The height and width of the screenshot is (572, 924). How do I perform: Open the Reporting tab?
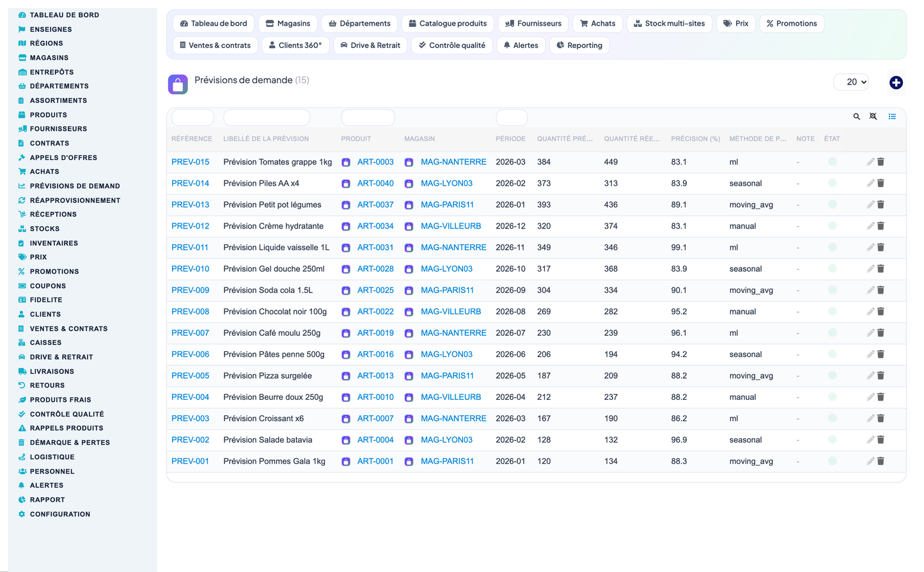pos(579,45)
